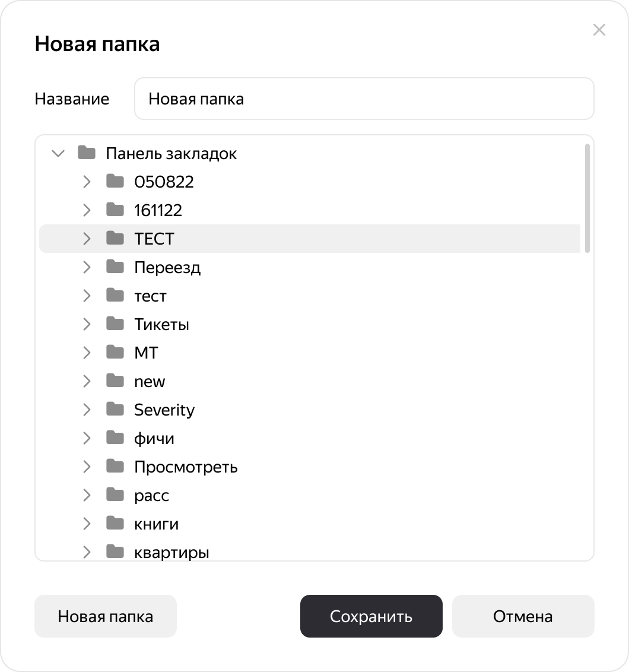The height and width of the screenshot is (672, 629).
Task: Click the folder icon next to Тикеты
Action: pyautogui.click(x=115, y=324)
